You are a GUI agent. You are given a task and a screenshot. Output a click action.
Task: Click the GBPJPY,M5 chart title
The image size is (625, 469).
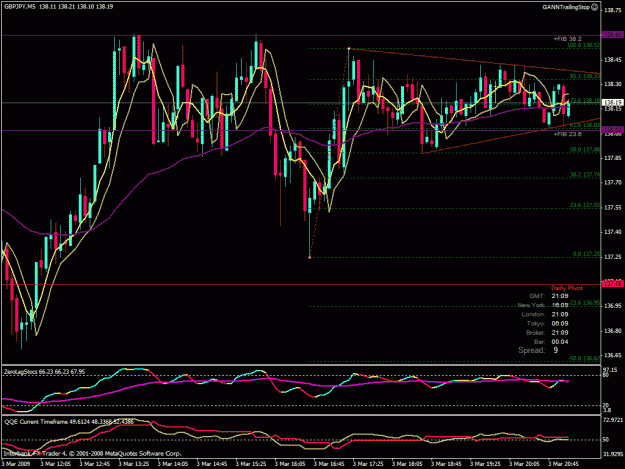[x=19, y=7]
